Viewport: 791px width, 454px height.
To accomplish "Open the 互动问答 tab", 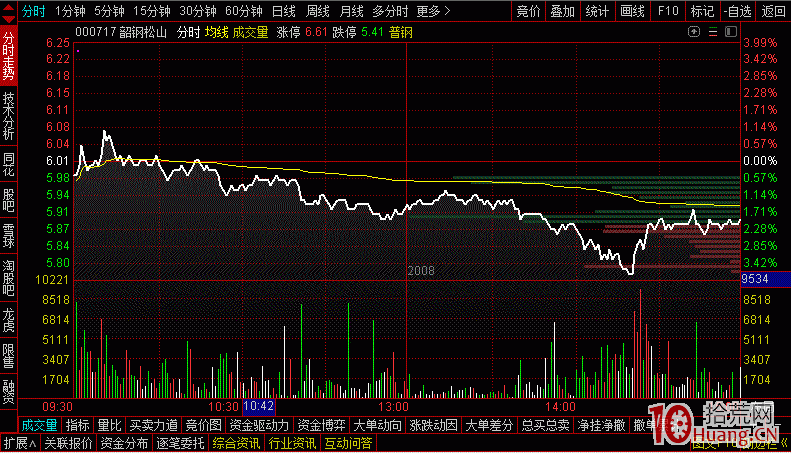I will 348,443.
